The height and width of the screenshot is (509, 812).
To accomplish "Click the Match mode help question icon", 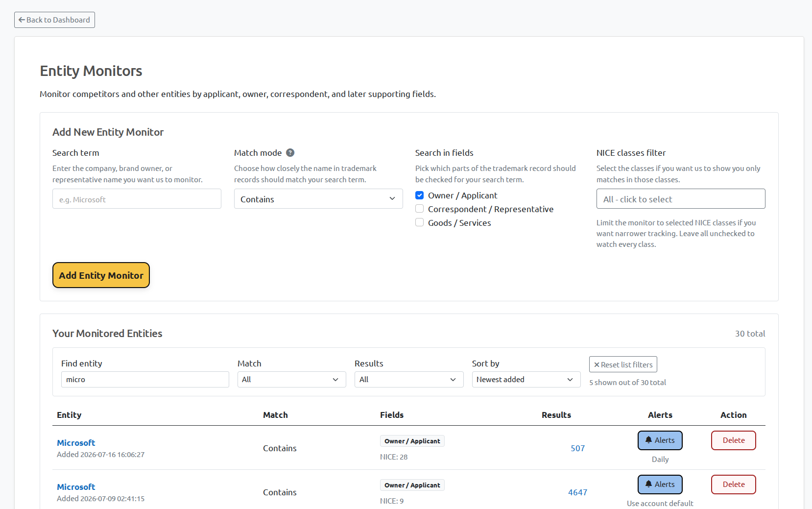I will coord(290,153).
